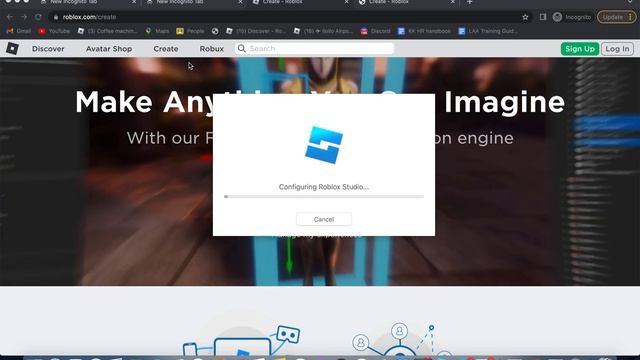Go to the Create menu item
The height and width of the screenshot is (360, 640).
166,49
